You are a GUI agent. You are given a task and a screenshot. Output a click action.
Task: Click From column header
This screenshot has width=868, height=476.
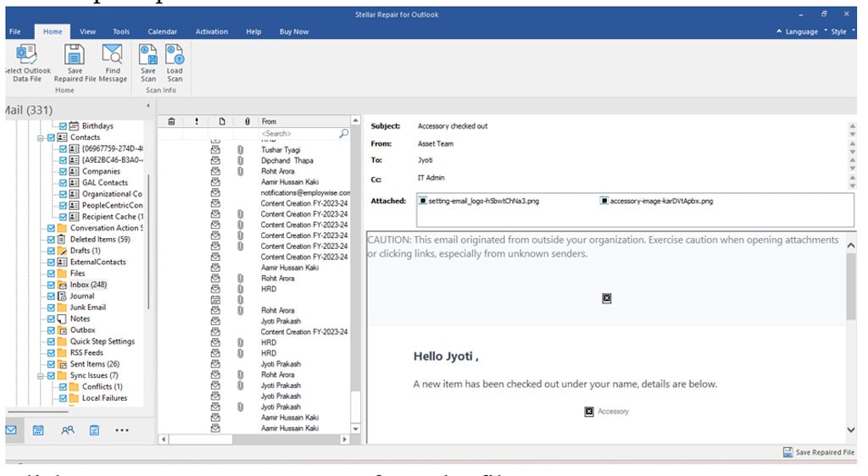point(304,121)
